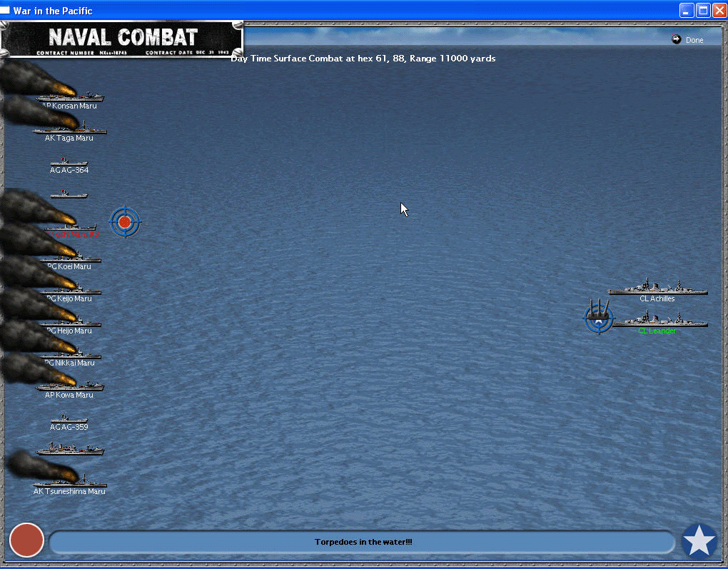The width and height of the screenshot is (728, 569).
Task: Click the black arrow icon beside Done
Action: point(677,39)
